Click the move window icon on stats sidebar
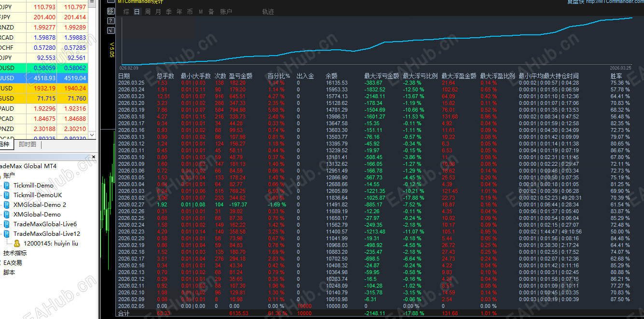 [111, 11]
